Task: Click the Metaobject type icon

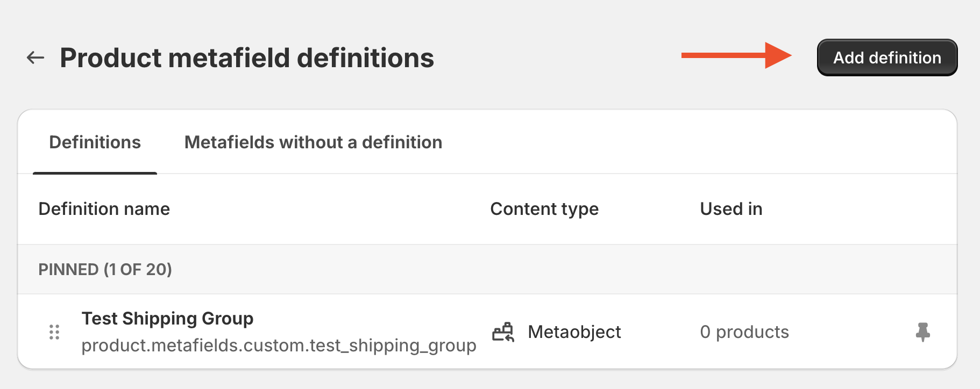Action: [x=503, y=332]
